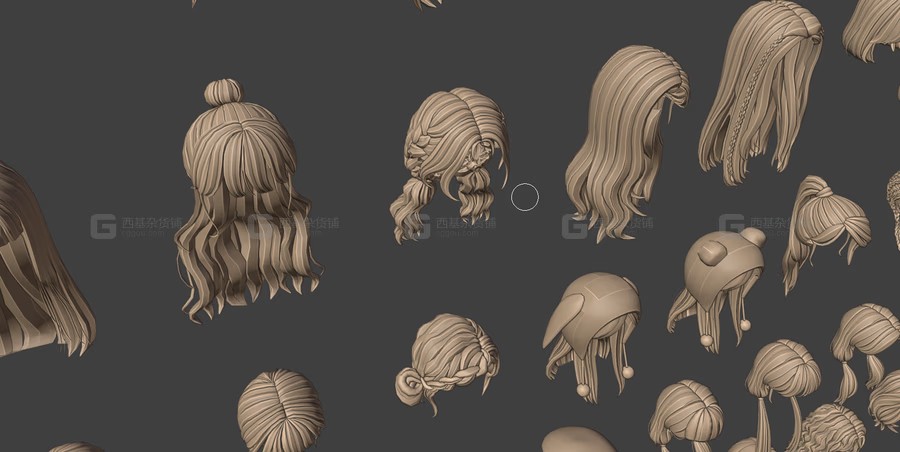Select the rounded hair piece at bottom center
Viewport: 900px width, 452px height.
point(578,440)
